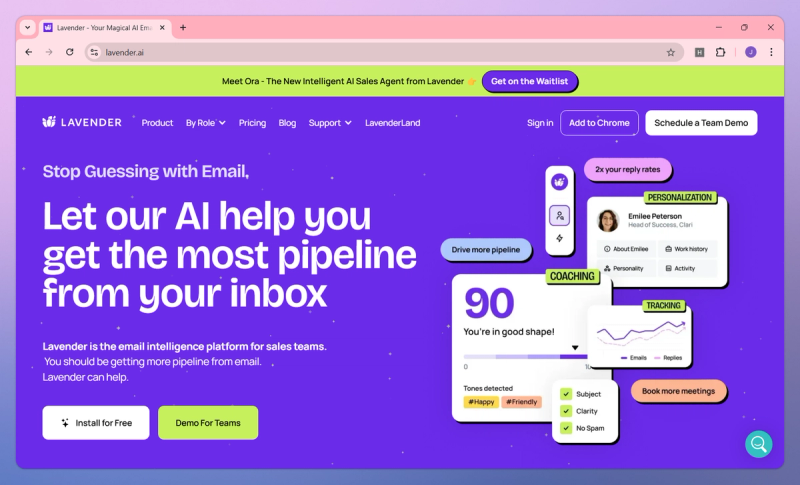Viewport: 800px width, 485px height.
Task: Select the person profile icon in illustration
Action: (560, 215)
